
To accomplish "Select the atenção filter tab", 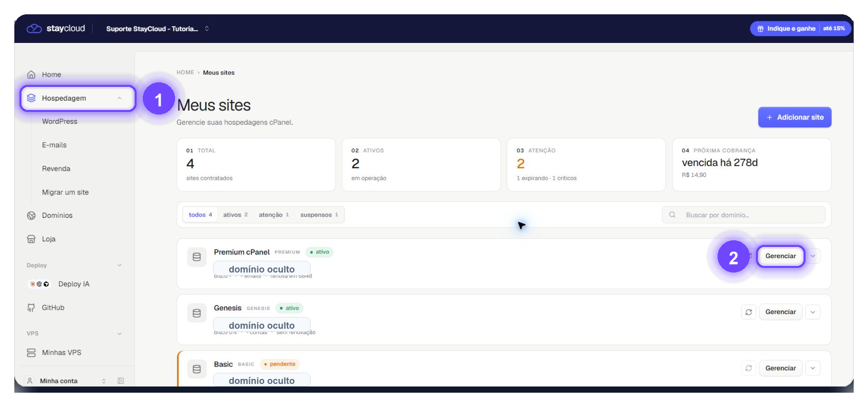I will pyautogui.click(x=274, y=215).
